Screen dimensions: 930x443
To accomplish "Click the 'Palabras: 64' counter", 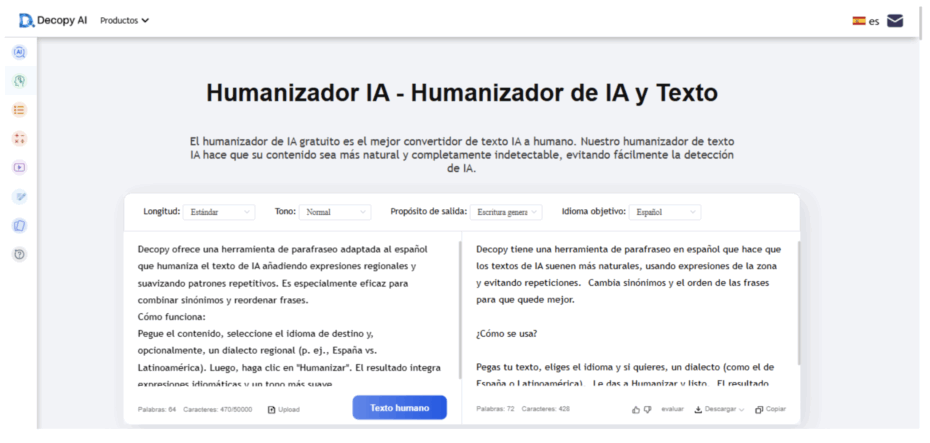I will click(x=157, y=409).
